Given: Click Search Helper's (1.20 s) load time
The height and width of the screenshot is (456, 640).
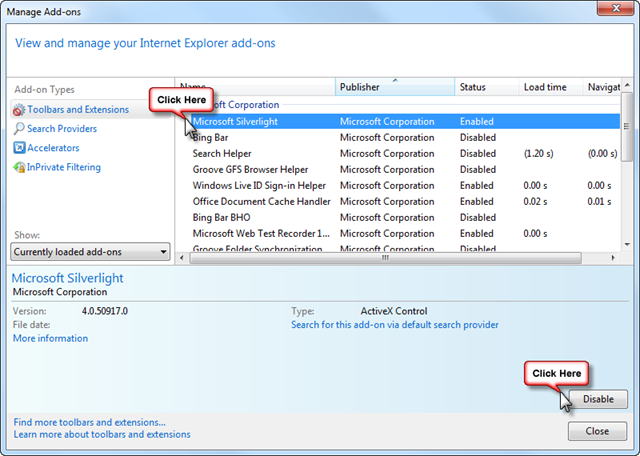Looking at the screenshot, I should [x=538, y=153].
